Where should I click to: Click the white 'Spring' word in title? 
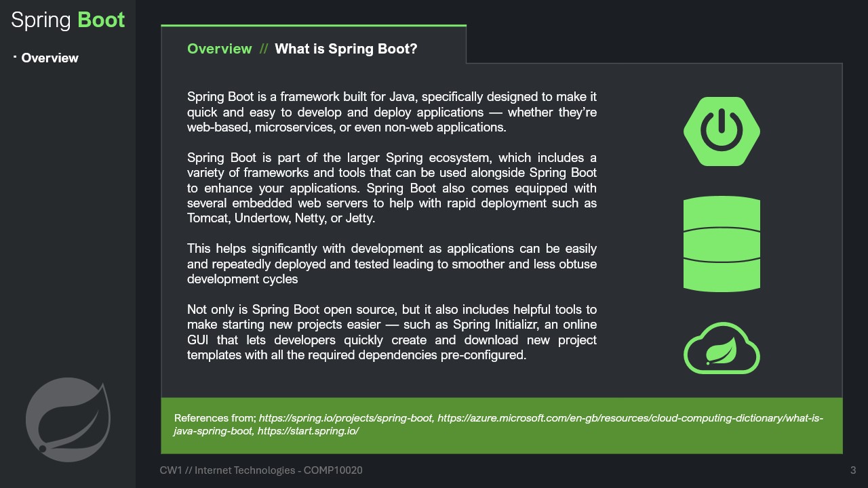click(42, 20)
